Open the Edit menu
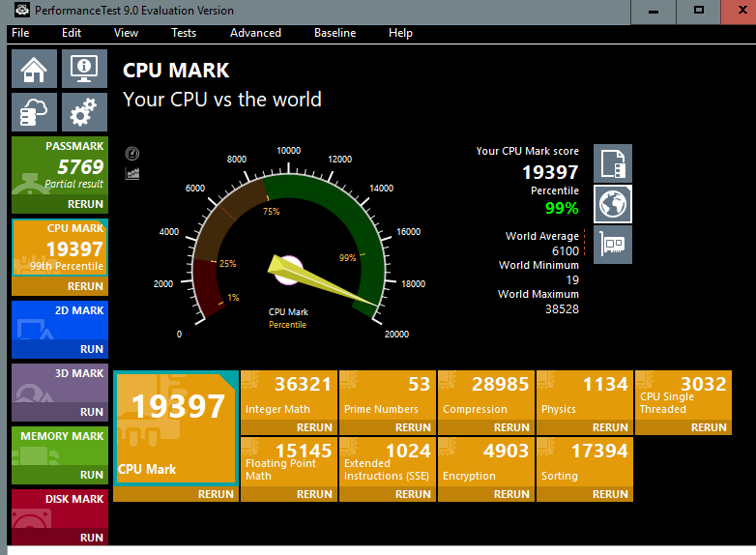756x555 pixels. (72, 33)
